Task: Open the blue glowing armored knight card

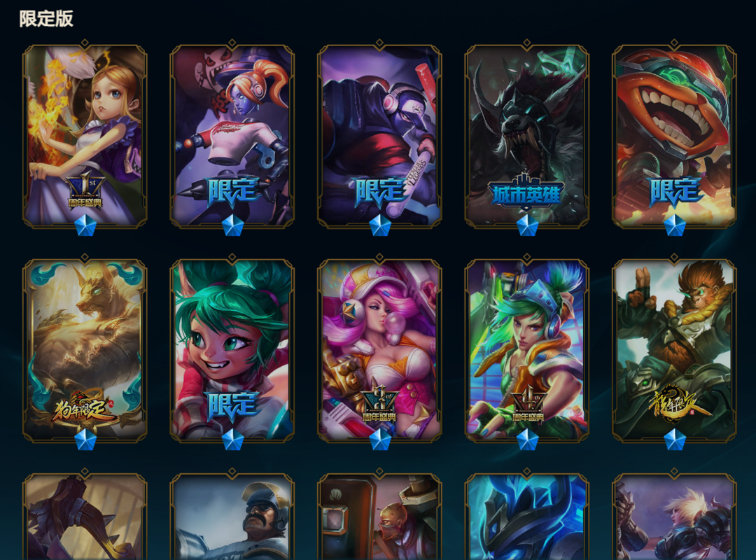Action: [x=527, y=517]
